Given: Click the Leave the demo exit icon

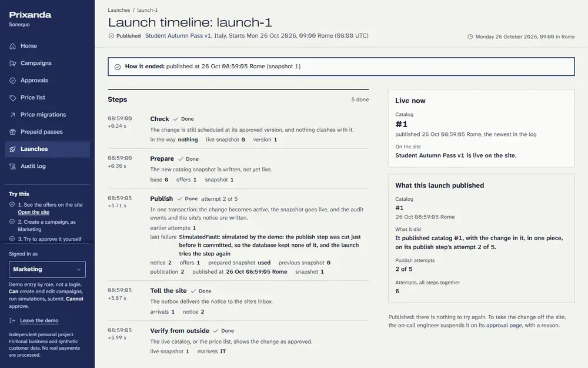Looking at the screenshot, I should tap(12, 321).
